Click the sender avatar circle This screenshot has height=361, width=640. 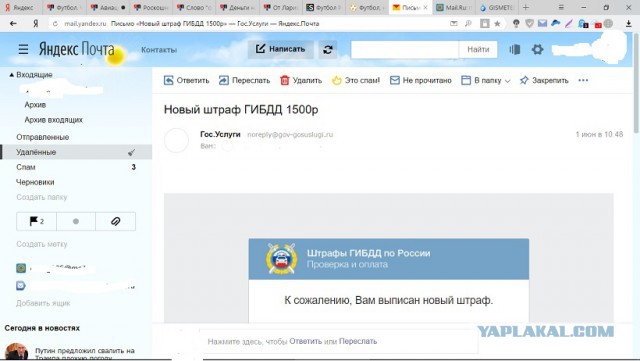pyautogui.click(x=176, y=140)
